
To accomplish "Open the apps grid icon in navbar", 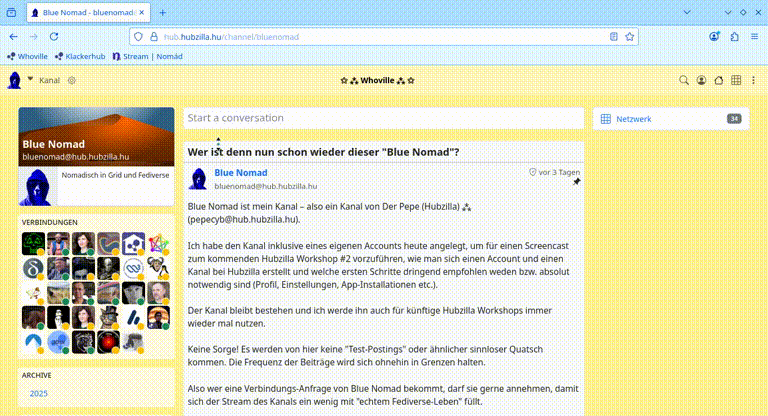I will (x=736, y=80).
